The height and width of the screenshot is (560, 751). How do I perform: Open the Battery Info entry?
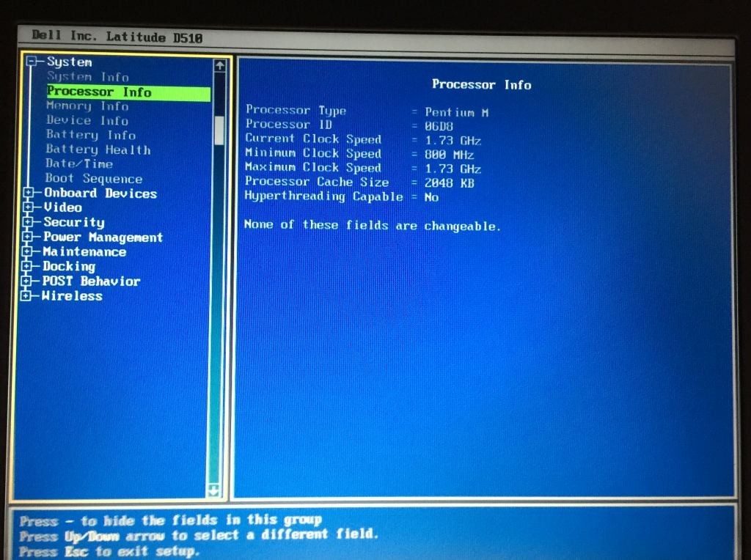pos(90,135)
